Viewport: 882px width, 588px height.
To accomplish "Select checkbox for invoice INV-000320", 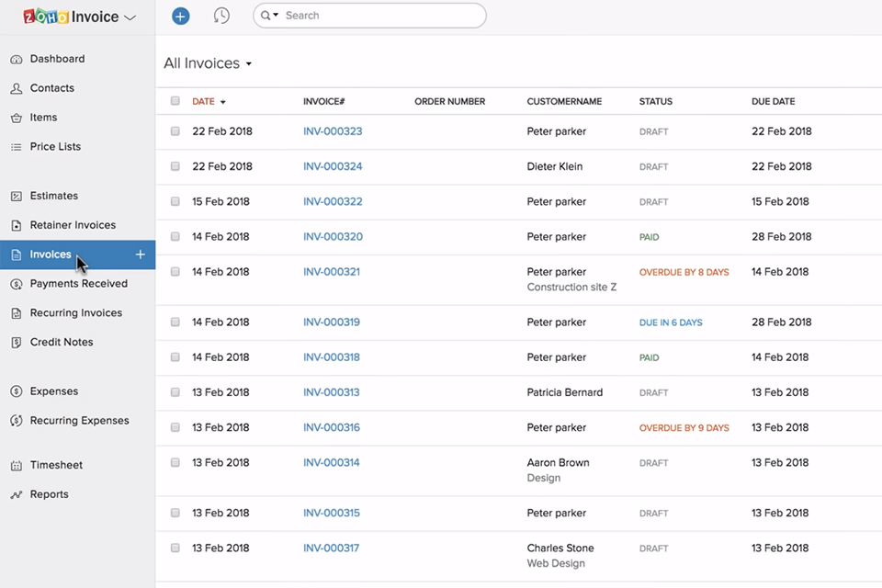I will (175, 237).
